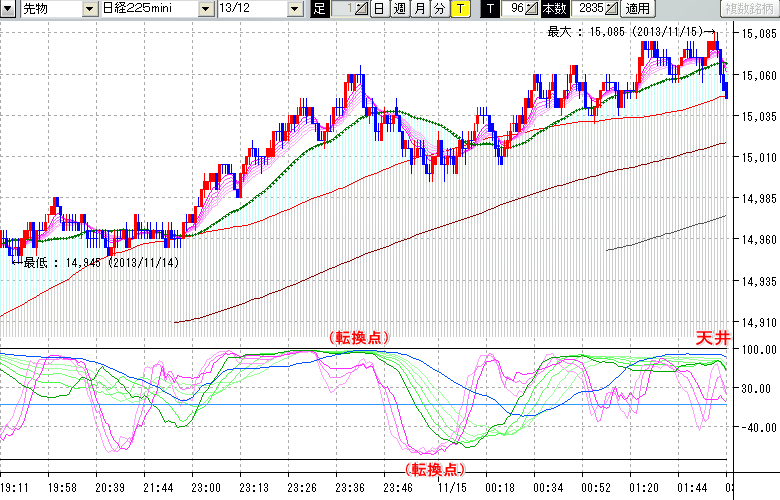780x500 pixels.
Task: Switch chart to weekly 週 timeframe
Action: tap(399, 9)
